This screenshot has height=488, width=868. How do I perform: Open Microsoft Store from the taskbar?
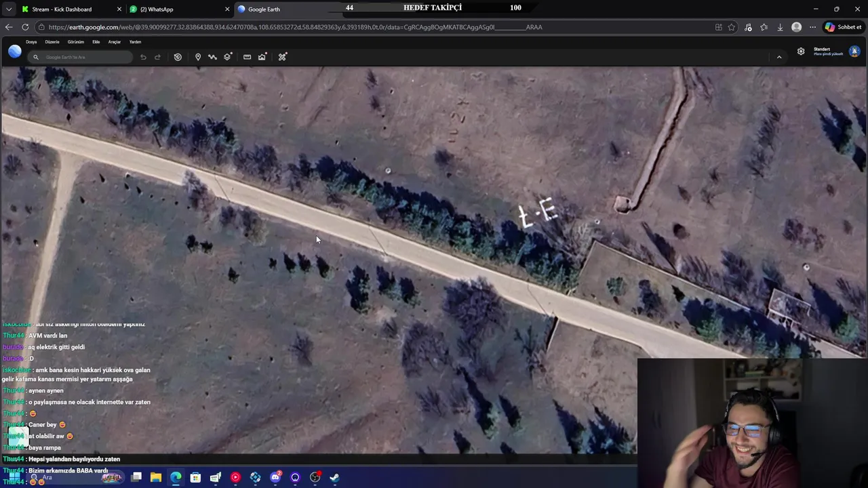(195, 477)
